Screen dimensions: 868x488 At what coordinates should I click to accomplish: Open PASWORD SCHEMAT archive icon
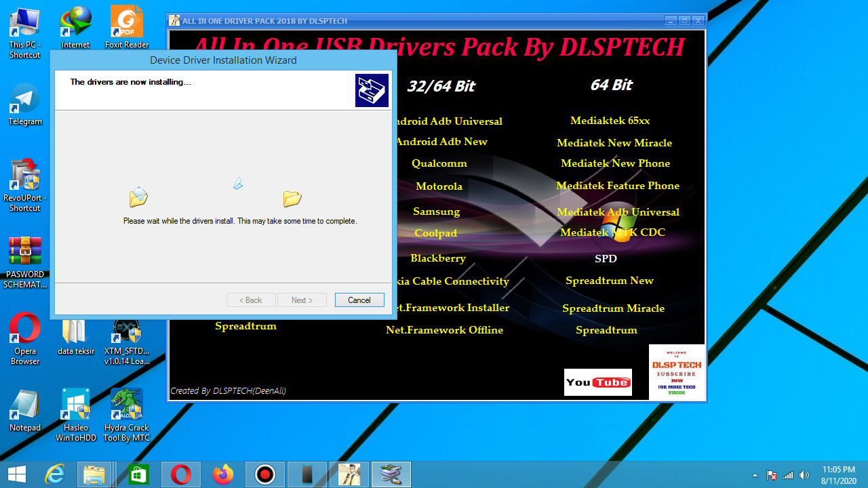[25, 262]
